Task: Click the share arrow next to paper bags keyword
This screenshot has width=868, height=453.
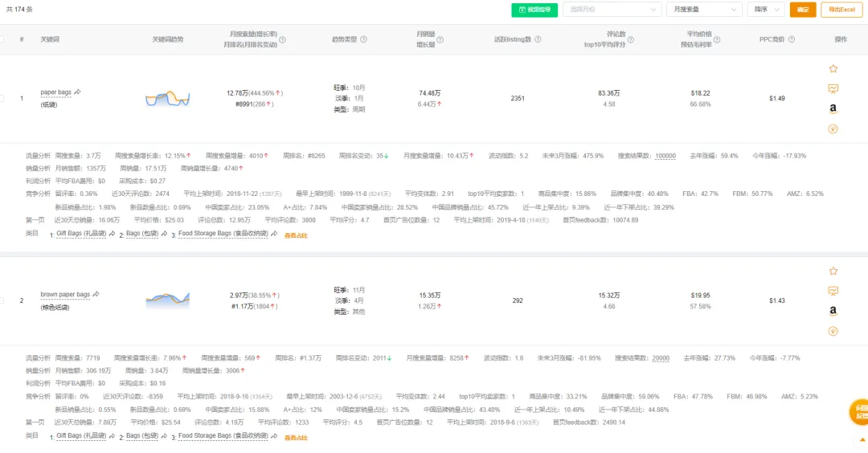Action: (x=77, y=92)
